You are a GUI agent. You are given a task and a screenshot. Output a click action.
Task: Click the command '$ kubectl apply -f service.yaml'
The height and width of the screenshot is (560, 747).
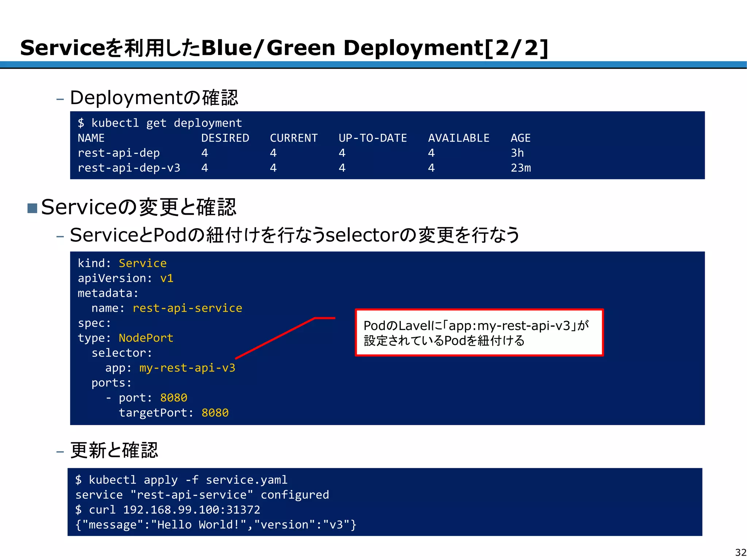point(181,480)
